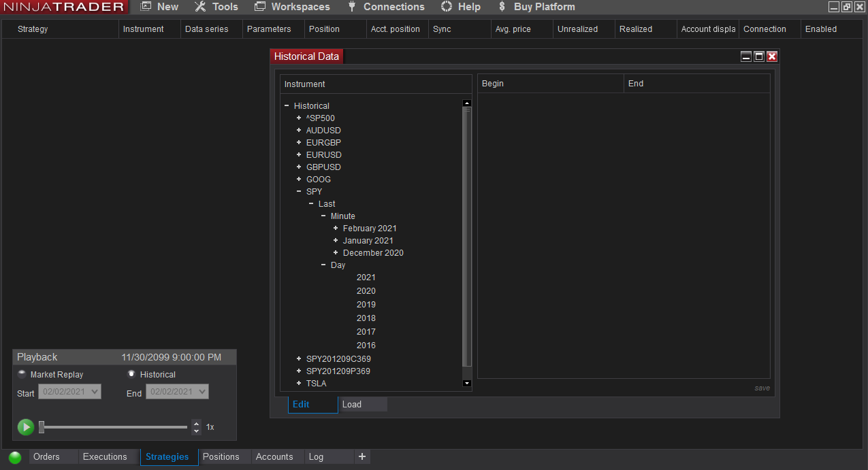Open the Tools menu

pos(216,7)
